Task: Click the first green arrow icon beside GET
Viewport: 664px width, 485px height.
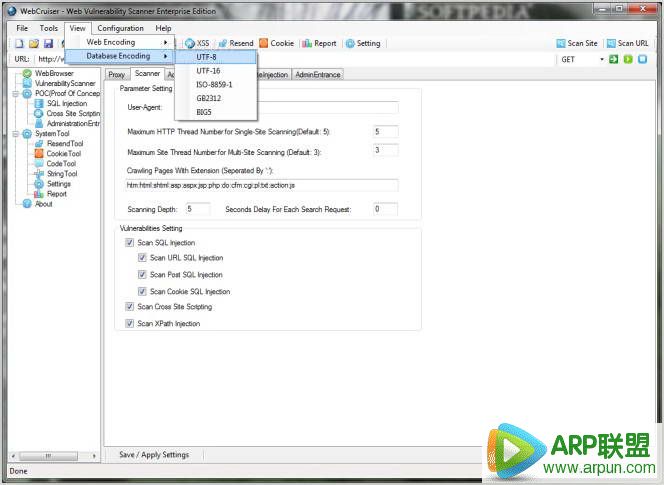Action: click(614, 59)
